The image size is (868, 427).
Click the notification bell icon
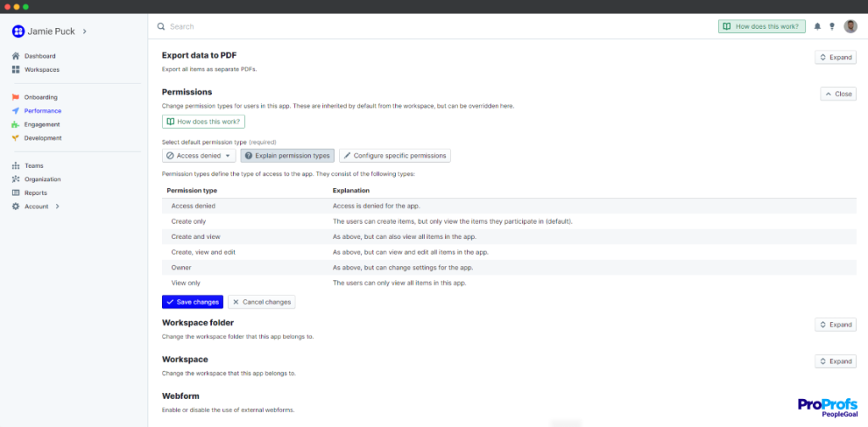(x=817, y=26)
